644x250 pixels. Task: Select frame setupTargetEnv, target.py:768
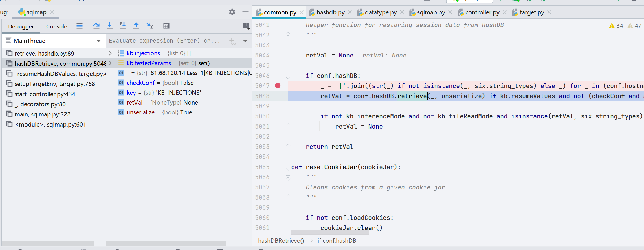click(x=54, y=84)
